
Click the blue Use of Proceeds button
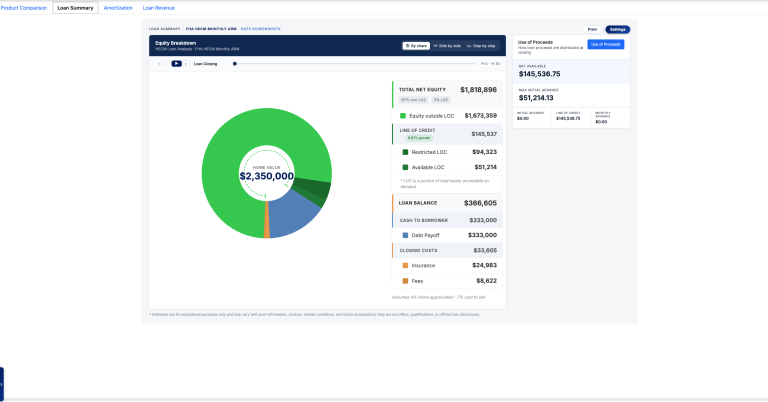point(605,45)
